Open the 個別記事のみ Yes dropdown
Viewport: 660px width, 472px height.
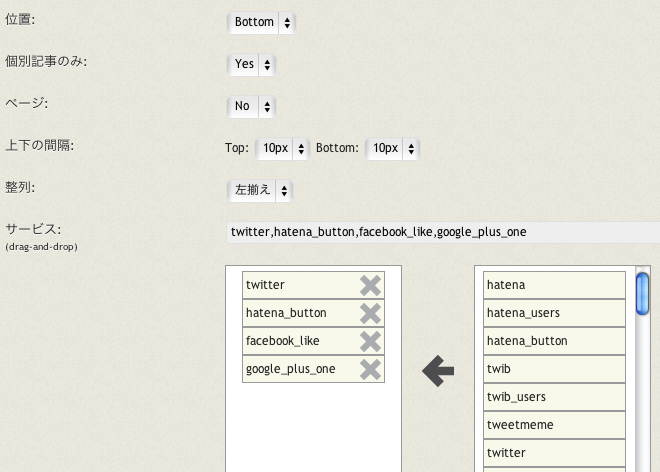click(x=251, y=64)
